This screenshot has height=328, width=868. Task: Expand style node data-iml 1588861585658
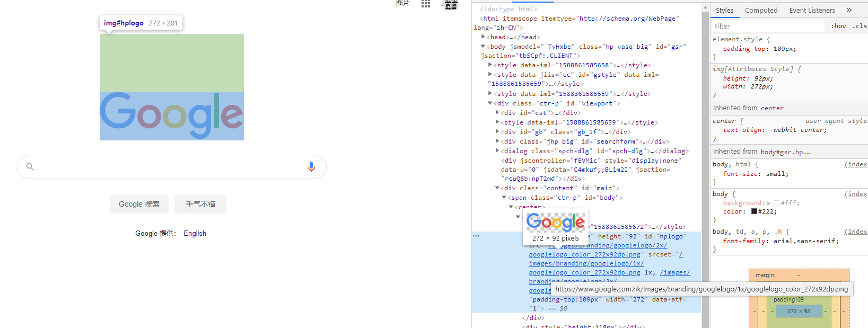pos(490,65)
